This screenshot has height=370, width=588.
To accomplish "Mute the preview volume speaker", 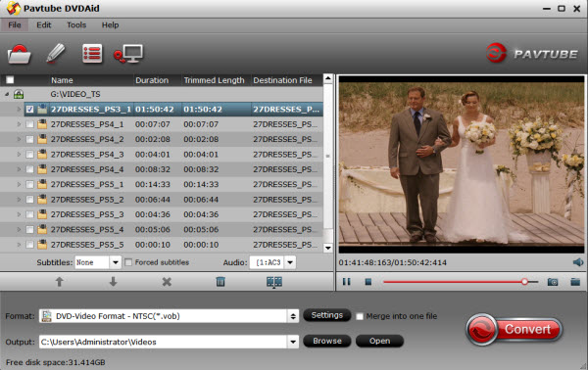I will pyautogui.click(x=578, y=262).
